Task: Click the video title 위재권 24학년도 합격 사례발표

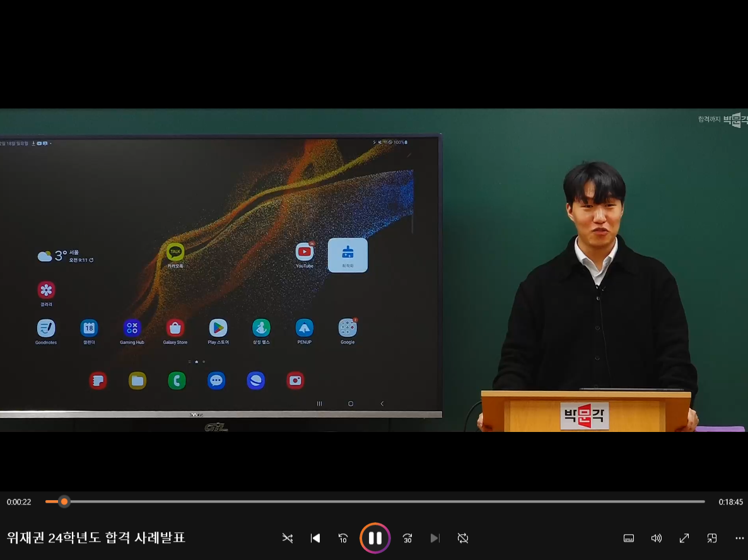Action: 96,538
